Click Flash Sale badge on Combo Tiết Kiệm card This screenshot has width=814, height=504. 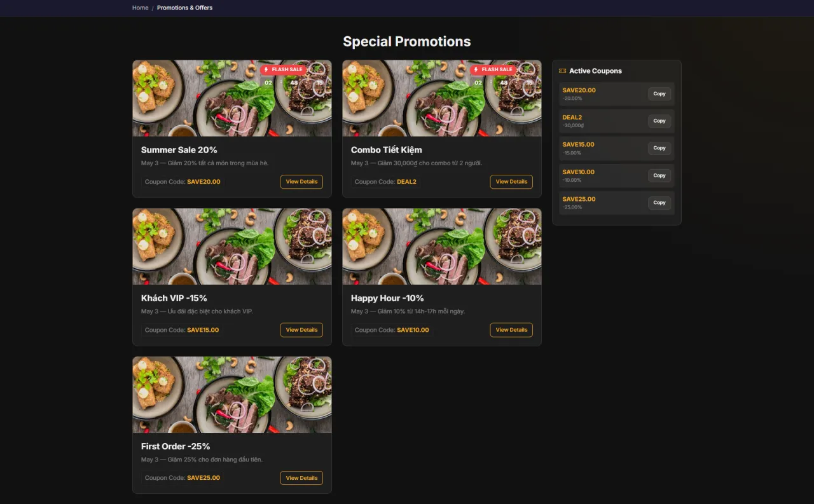493,69
